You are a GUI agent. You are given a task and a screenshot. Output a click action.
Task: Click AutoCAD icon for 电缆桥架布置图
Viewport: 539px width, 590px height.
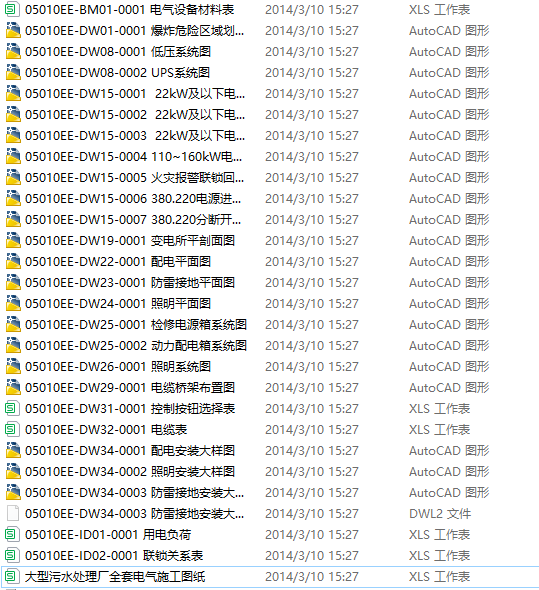click(x=13, y=388)
